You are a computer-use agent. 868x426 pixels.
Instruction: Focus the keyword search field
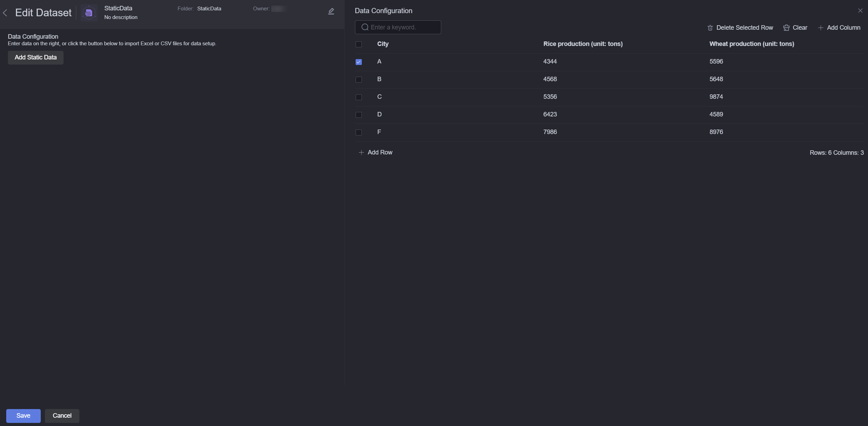[x=398, y=27]
